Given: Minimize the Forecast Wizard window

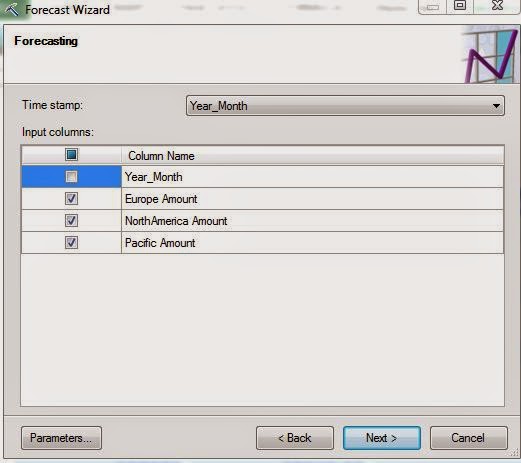Looking at the screenshot, I should click(432, 6).
